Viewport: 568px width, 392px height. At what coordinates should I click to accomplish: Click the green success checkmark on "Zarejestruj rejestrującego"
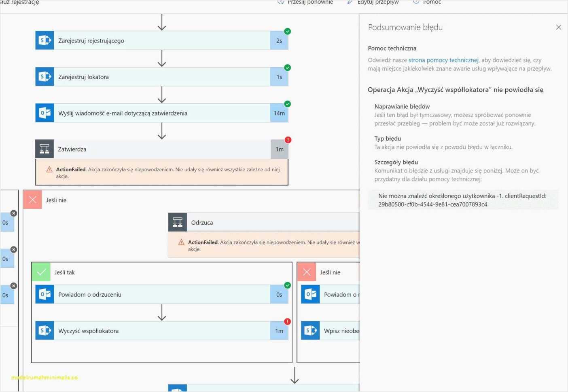288,31
